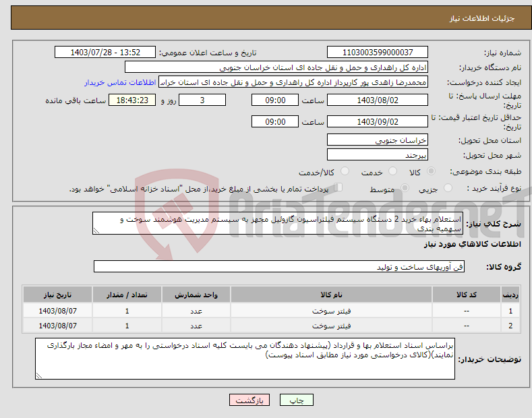The width and height of the screenshot is (532, 418).
Task: Click the request creator field
Action: tap(293, 82)
